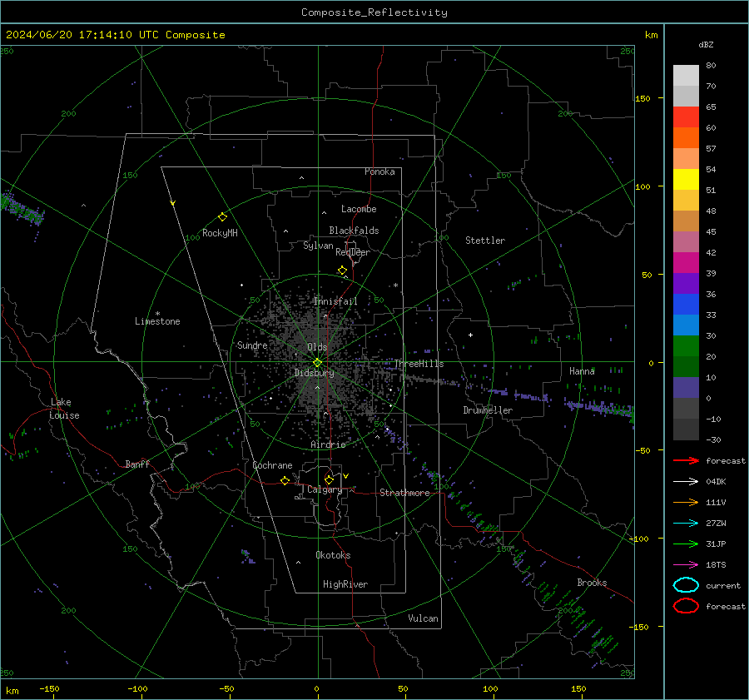Click the Vulcan label
This screenshot has width=749, height=700.
[x=423, y=618]
